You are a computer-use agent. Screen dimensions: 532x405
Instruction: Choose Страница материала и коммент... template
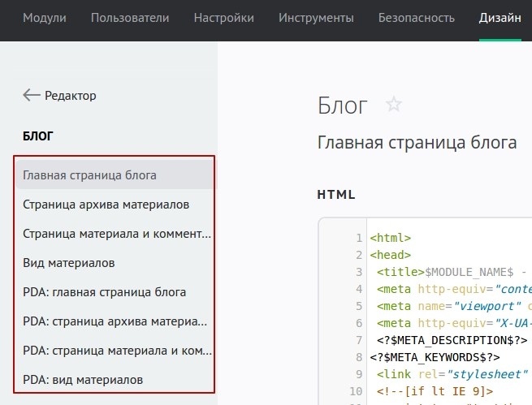(x=116, y=234)
